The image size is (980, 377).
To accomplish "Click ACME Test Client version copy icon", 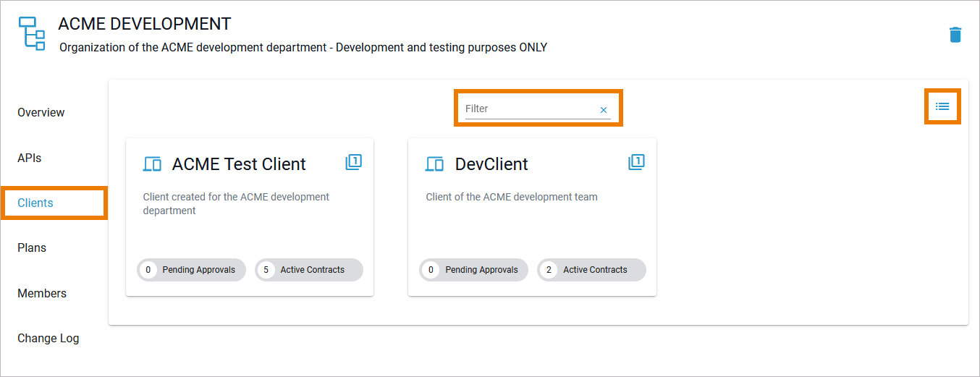I will [x=353, y=162].
